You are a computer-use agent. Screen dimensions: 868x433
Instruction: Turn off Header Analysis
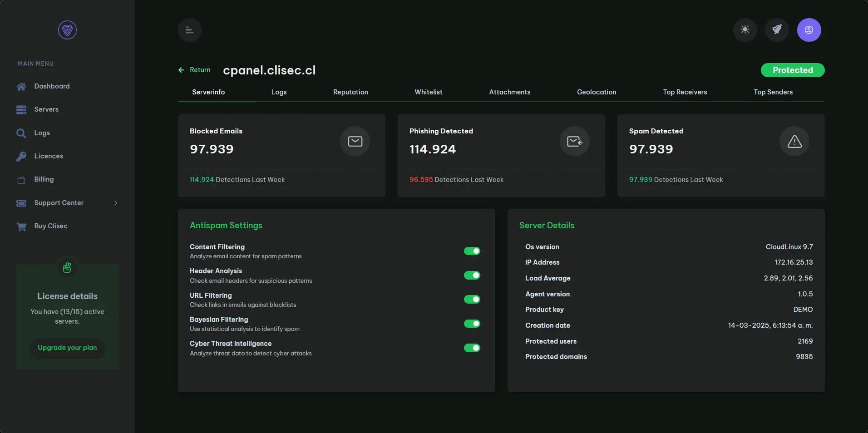click(472, 276)
